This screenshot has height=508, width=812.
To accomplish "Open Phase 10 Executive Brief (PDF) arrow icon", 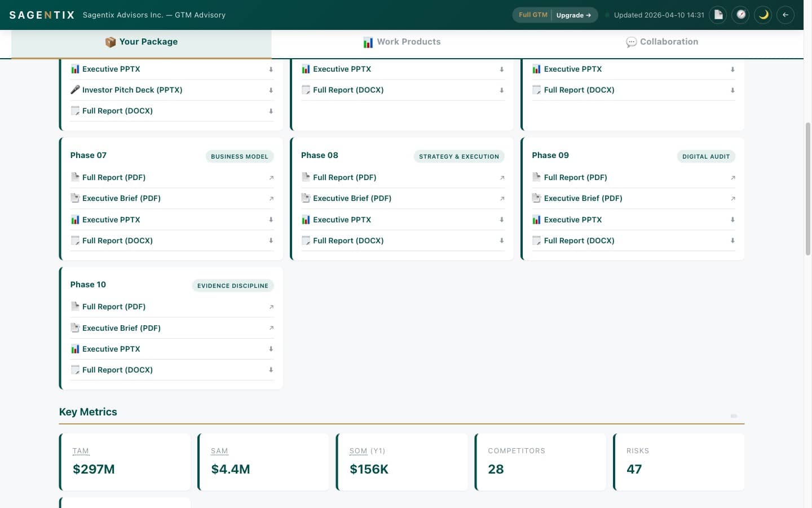I will click(x=271, y=328).
